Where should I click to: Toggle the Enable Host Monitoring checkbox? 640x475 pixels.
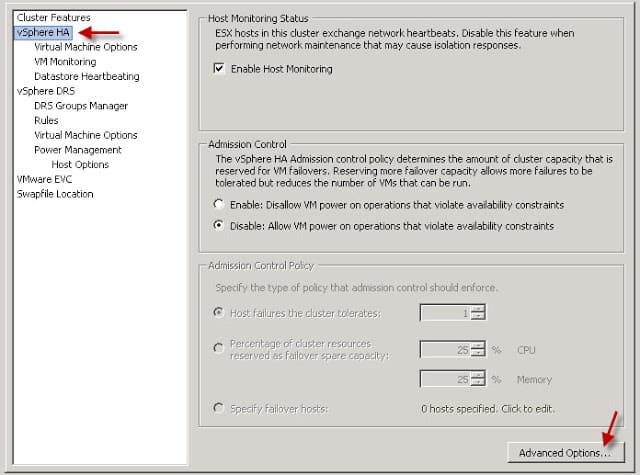click(x=219, y=68)
